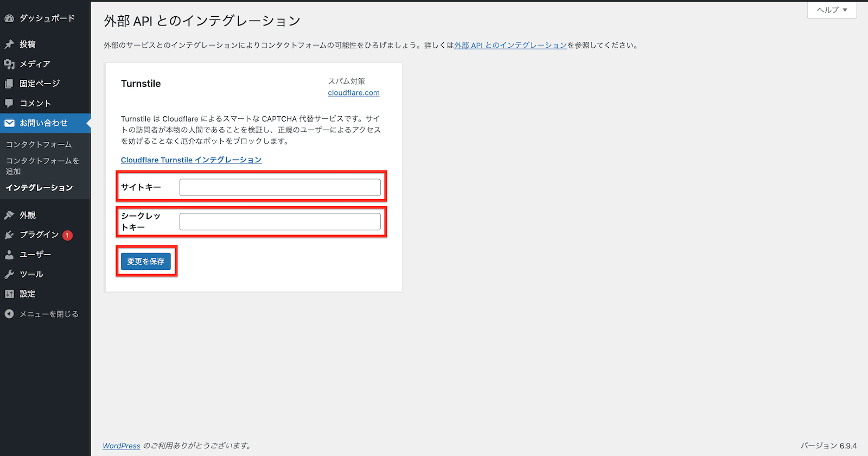Screen dimensions: 868x456
Task: Click the Media library icon
Action: [x=9, y=64]
